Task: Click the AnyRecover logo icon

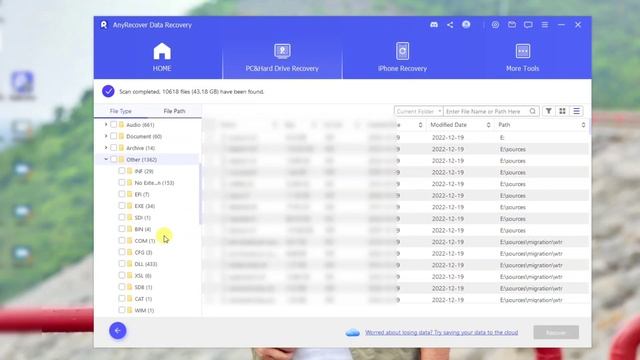Action: pos(104,25)
